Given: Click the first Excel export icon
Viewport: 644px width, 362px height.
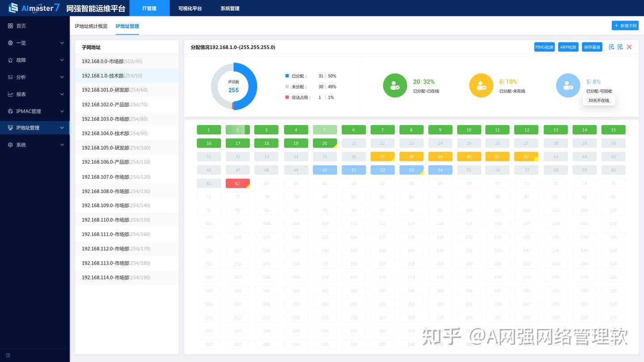Looking at the screenshot, I should pyautogui.click(x=611, y=47).
